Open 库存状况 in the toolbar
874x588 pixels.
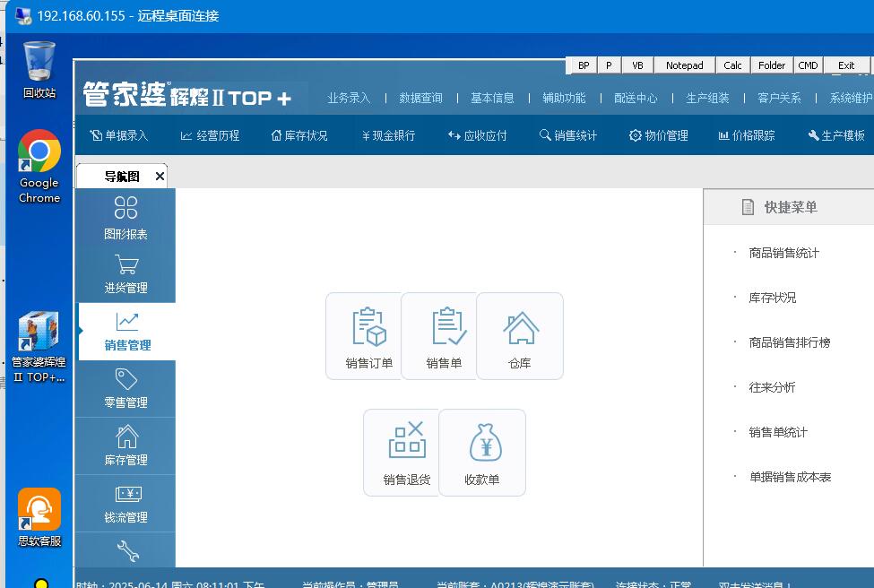[299, 135]
